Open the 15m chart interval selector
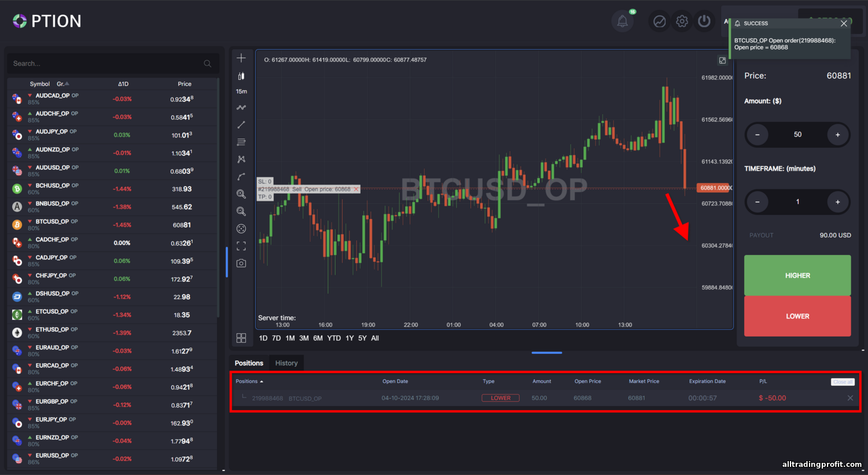Screen dimensions: 868x475 click(241, 92)
